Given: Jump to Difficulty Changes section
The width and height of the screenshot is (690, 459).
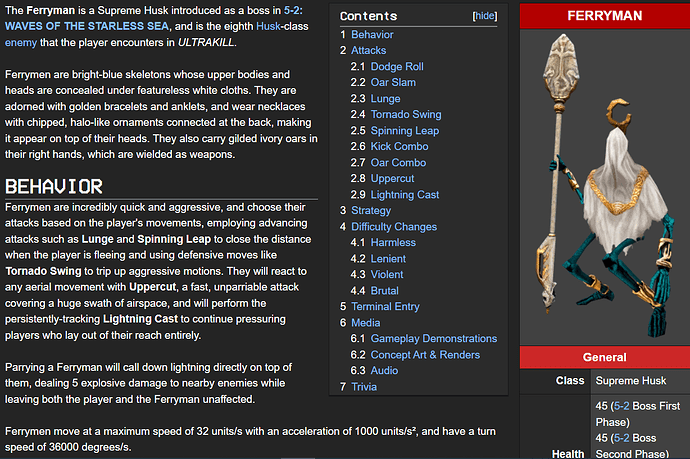Looking at the screenshot, I should (394, 227).
